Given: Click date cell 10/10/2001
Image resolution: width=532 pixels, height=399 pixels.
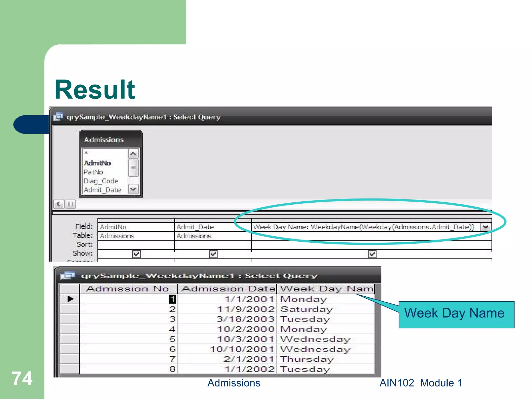Looking at the screenshot, I should pyautogui.click(x=227, y=349).
